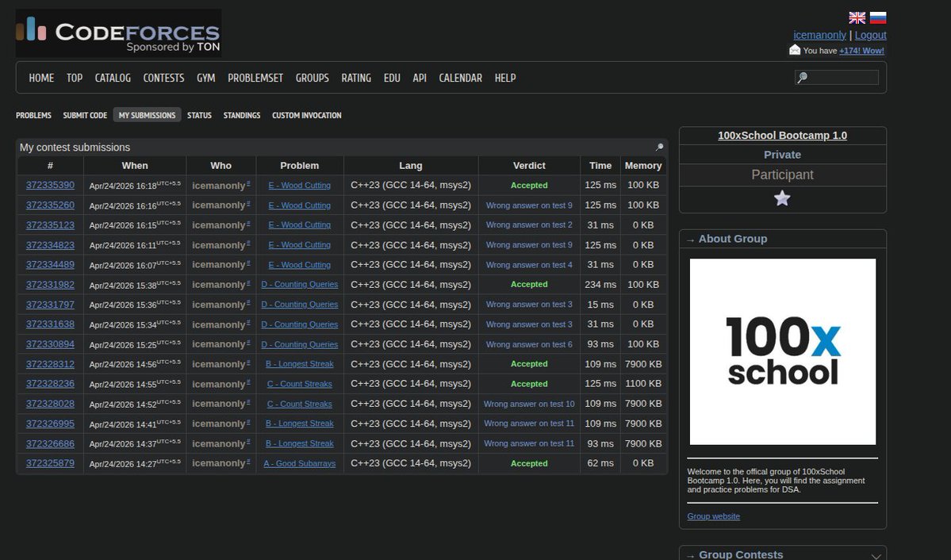This screenshot has width=951, height=560.
Task: Click the 1100 KB memory cell
Action: point(643,383)
